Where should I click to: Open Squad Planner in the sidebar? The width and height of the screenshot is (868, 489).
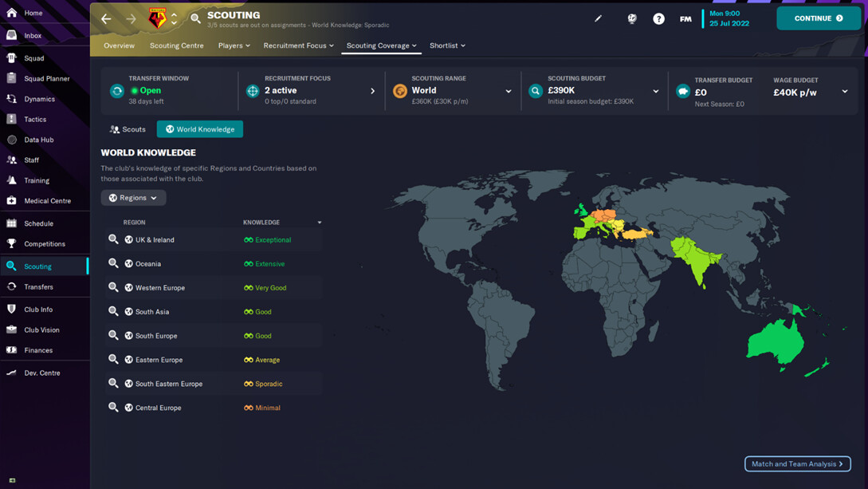coord(46,79)
